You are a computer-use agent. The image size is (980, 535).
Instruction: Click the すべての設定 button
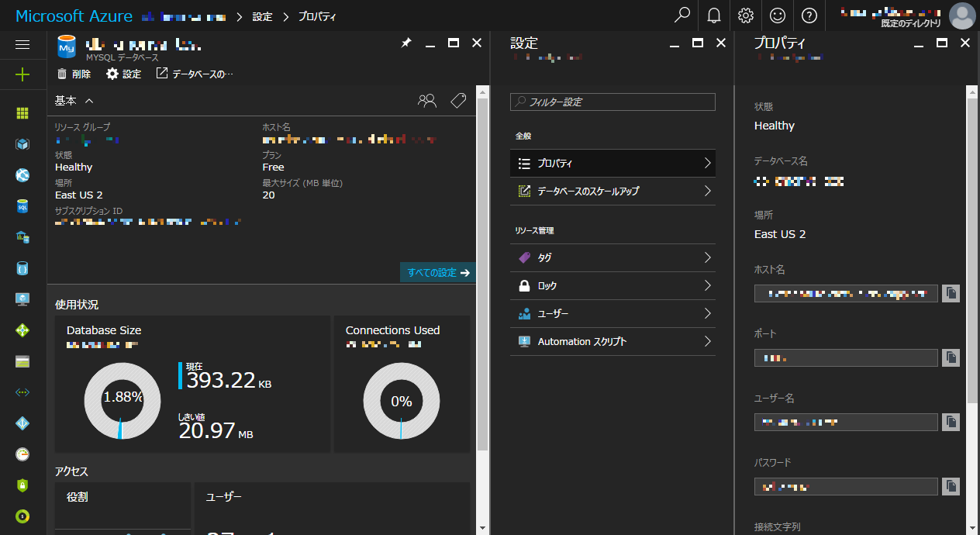[437, 273]
